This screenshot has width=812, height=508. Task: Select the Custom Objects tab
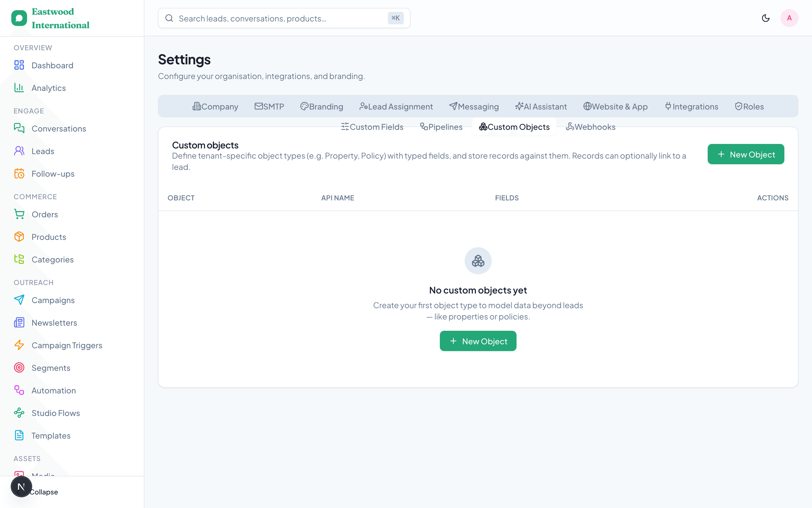tap(514, 127)
